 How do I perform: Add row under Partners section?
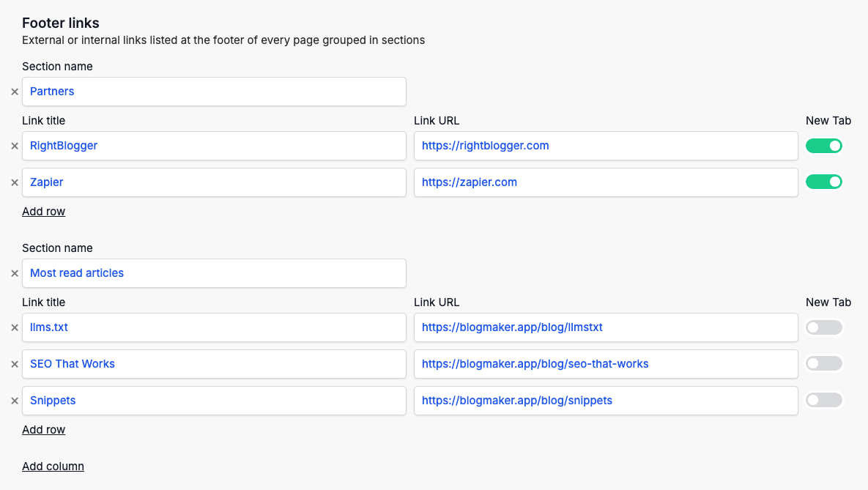point(44,212)
